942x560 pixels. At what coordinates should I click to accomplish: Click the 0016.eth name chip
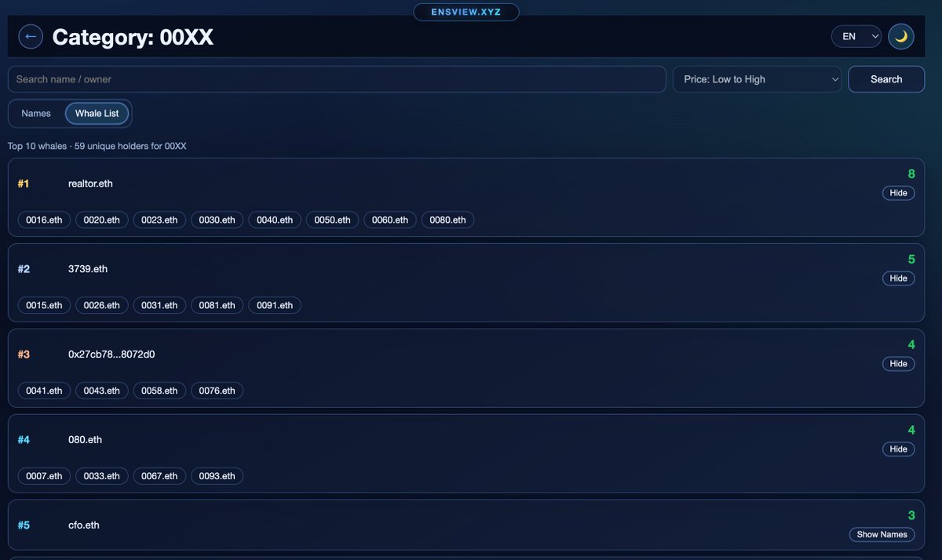[x=44, y=220]
